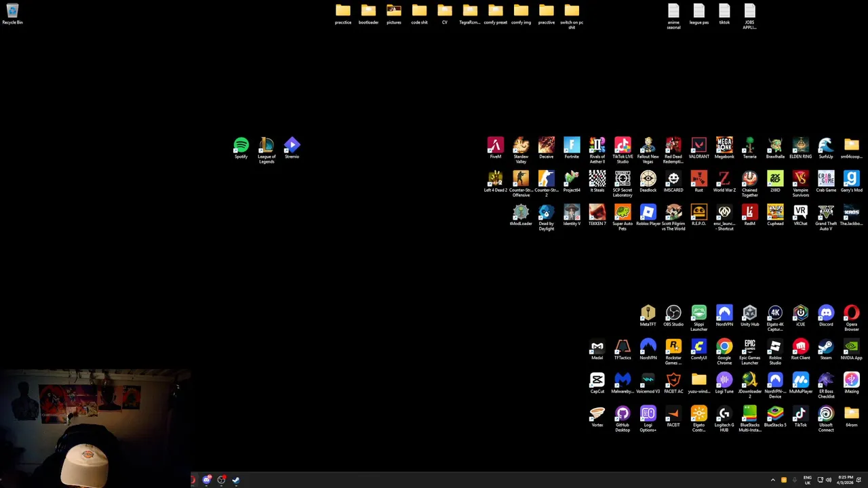Viewport: 868px width, 488px height.
Task: Open the Discord desktop shortcut
Action: (x=826, y=316)
